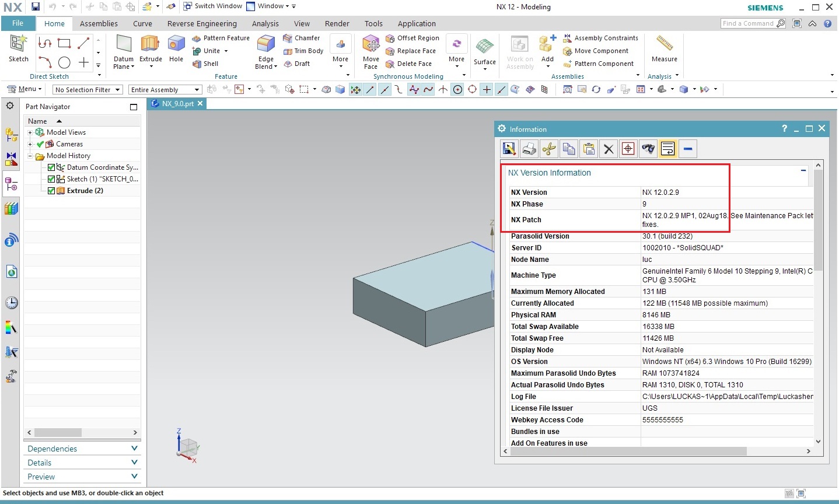
Task: Open the Assembly Navigator sidebar tab
Action: [x=11, y=135]
